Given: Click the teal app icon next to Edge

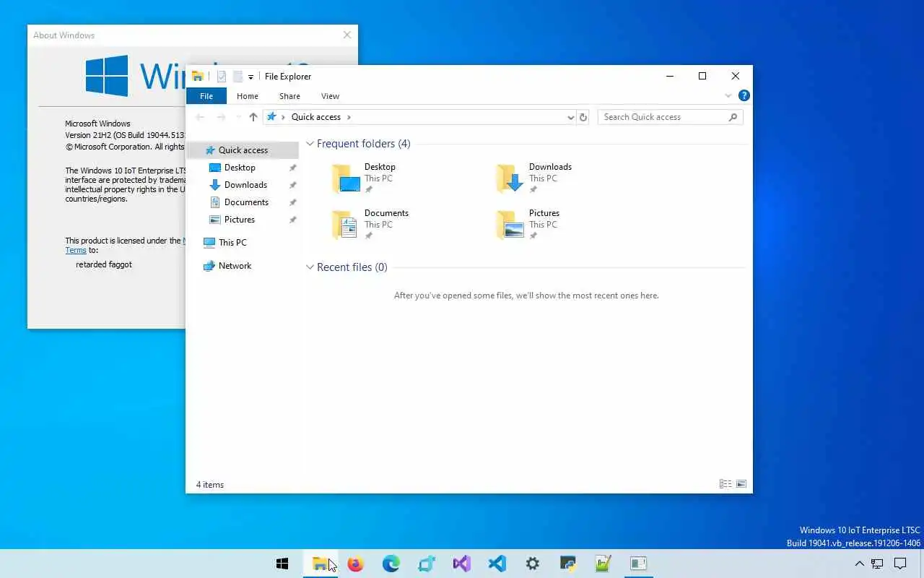Looking at the screenshot, I should click(x=426, y=564).
